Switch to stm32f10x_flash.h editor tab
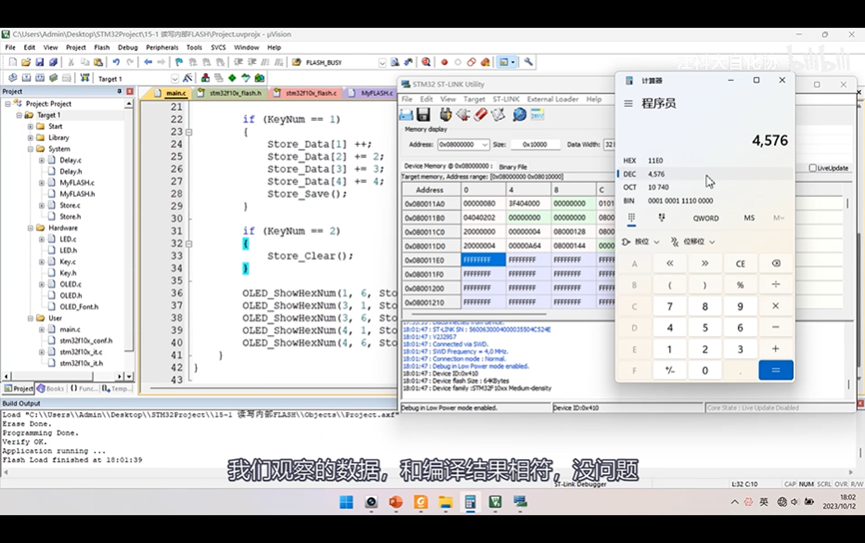Viewport: 865px width, 543px height. click(x=230, y=93)
